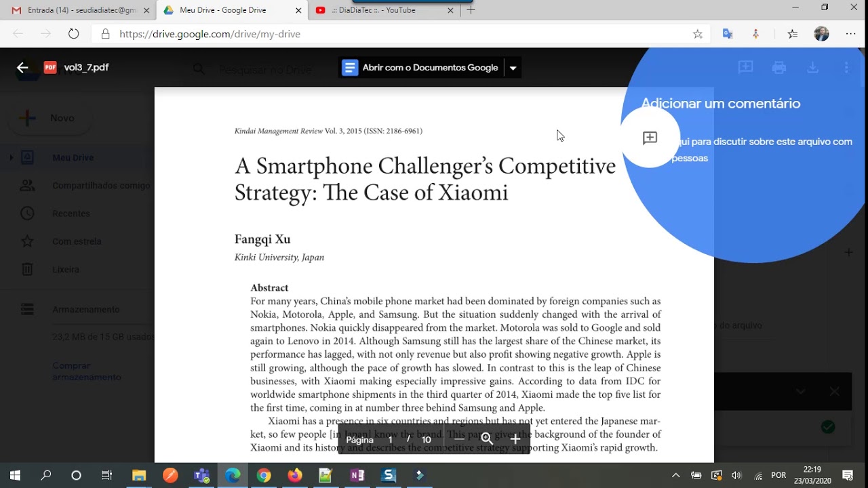Zoom out with the minus button
This screenshot has height=488, width=868.
pos(459,439)
